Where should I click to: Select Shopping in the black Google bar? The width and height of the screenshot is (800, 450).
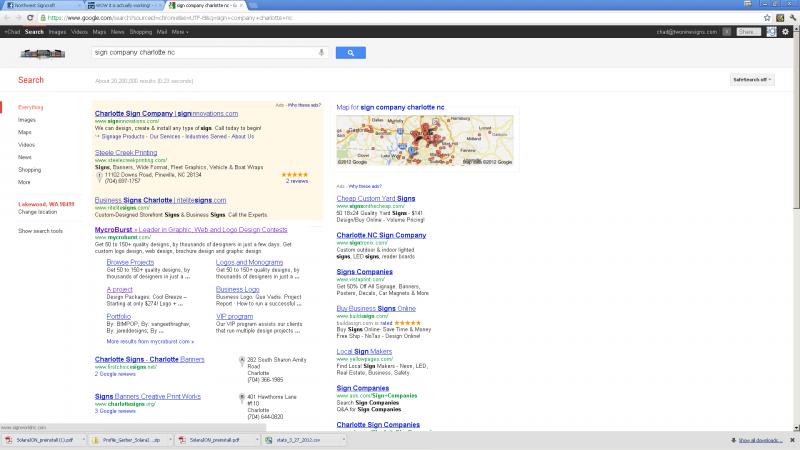click(140, 32)
